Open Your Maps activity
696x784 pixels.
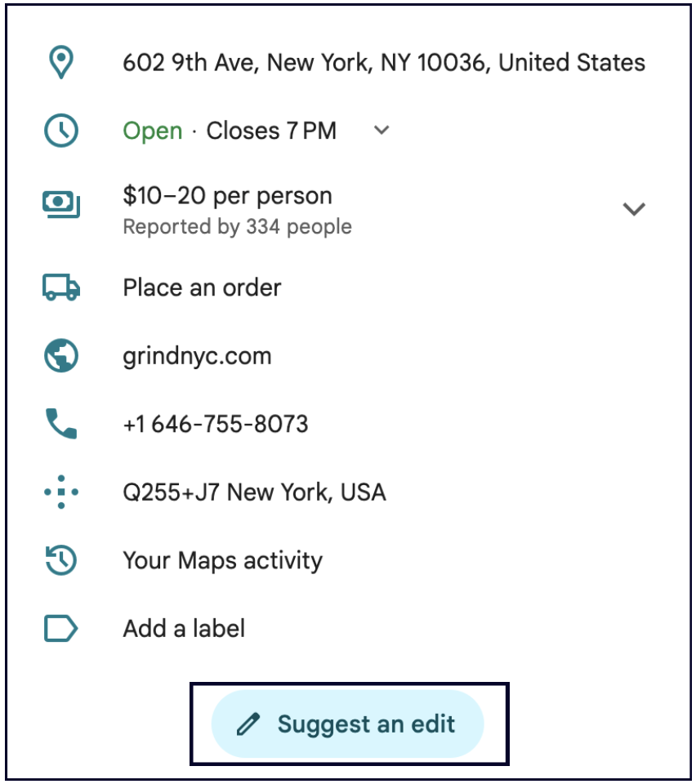pos(222,560)
